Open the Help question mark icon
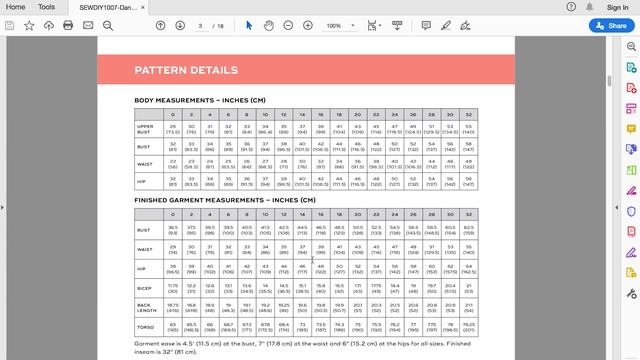 click(x=571, y=7)
